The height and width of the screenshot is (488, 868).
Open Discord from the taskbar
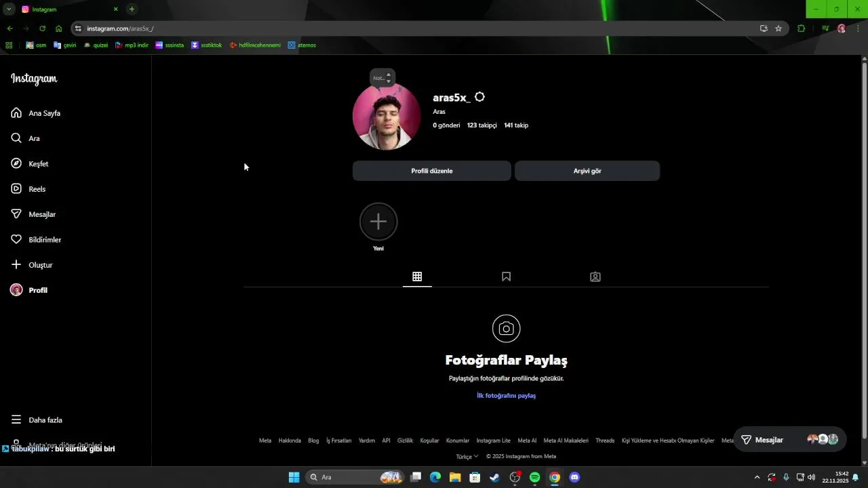pos(574,477)
